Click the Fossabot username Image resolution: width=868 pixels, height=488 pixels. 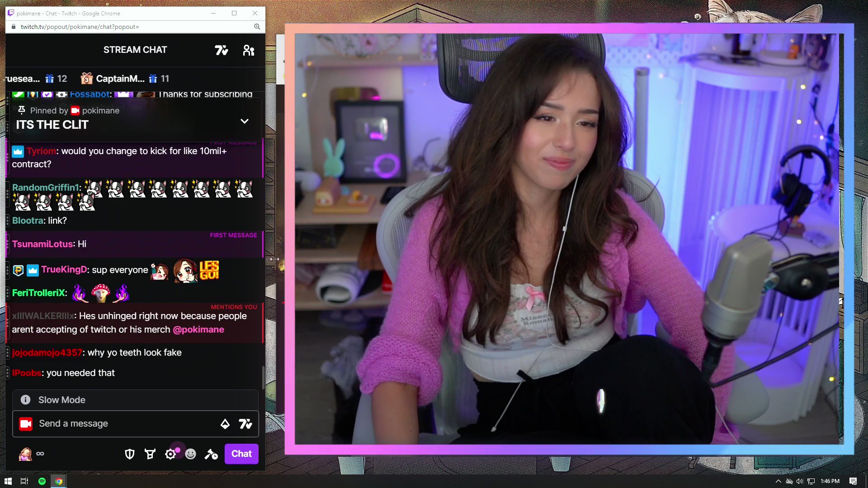90,94
